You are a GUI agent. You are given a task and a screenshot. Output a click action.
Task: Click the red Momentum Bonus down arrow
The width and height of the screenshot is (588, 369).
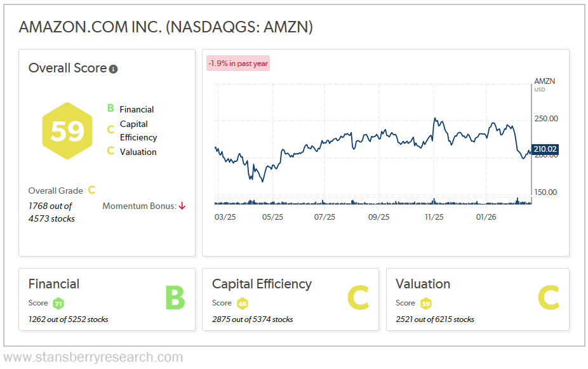pos(182,206)
